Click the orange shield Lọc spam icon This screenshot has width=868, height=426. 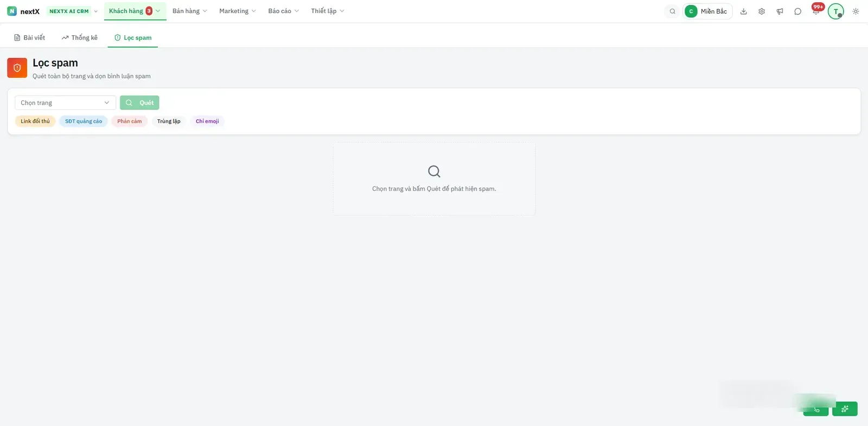click(17, 68)
